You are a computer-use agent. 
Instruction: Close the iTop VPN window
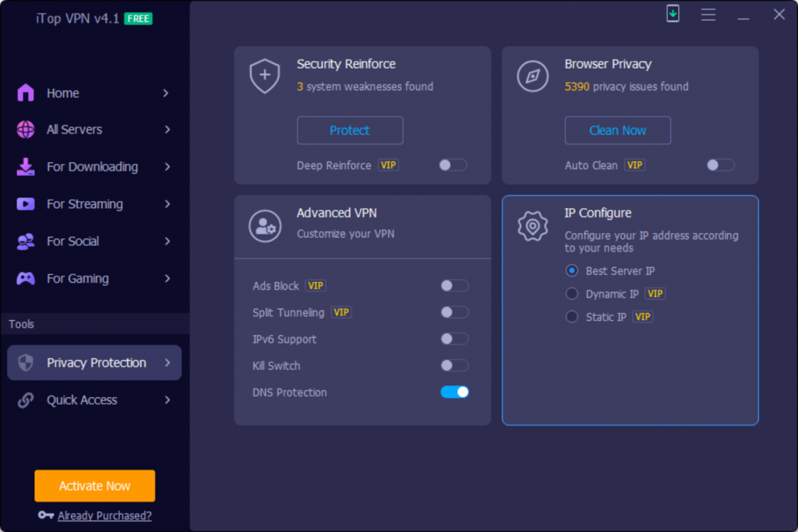(779, 14)
